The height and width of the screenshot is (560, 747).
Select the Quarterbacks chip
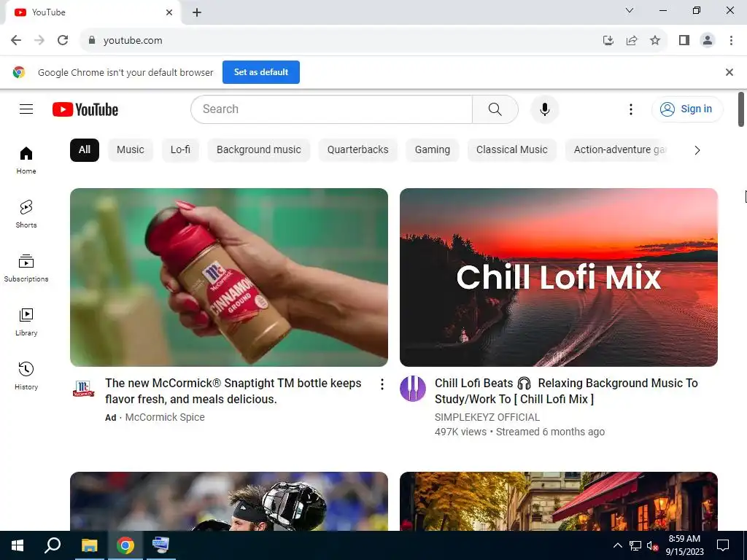click(x=357, y=150)
